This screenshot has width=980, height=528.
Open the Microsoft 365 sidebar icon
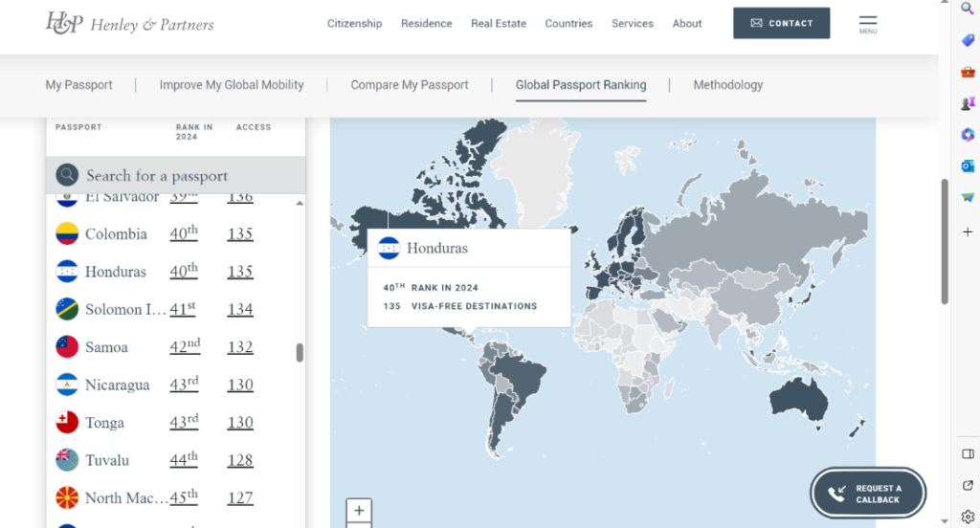tap(968, 134)
